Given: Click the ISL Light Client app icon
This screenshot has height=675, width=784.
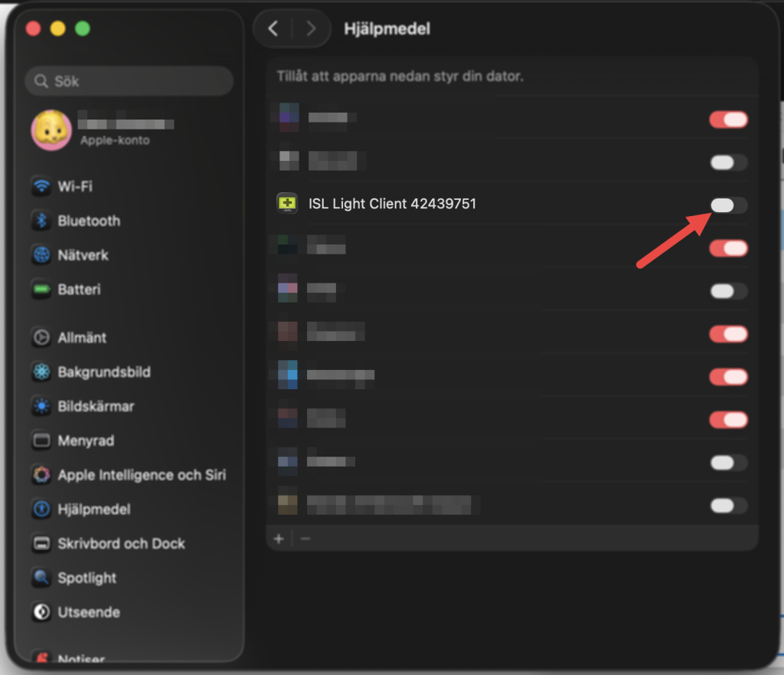Looking at the screenshot, I should 287,204.
